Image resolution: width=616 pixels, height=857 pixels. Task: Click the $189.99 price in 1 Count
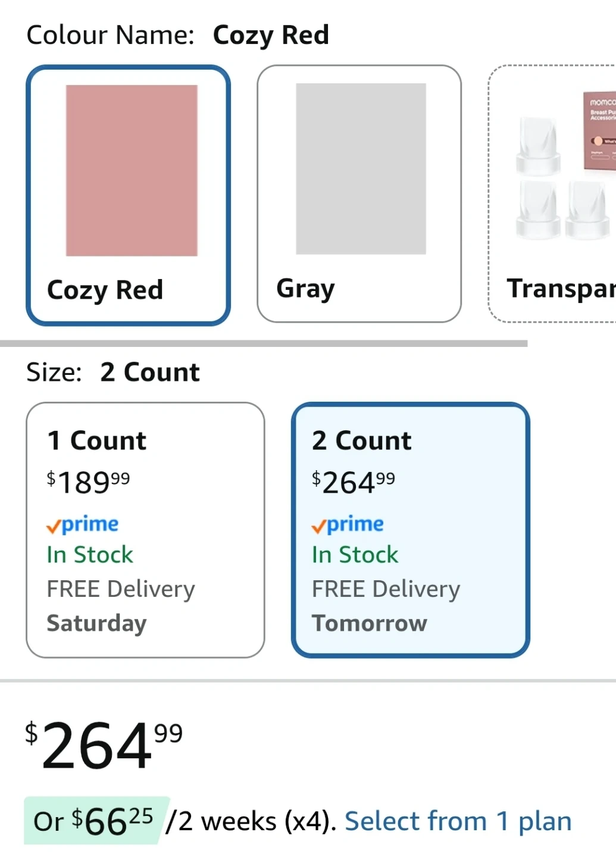pyautogui.click(x=89, y=482)
